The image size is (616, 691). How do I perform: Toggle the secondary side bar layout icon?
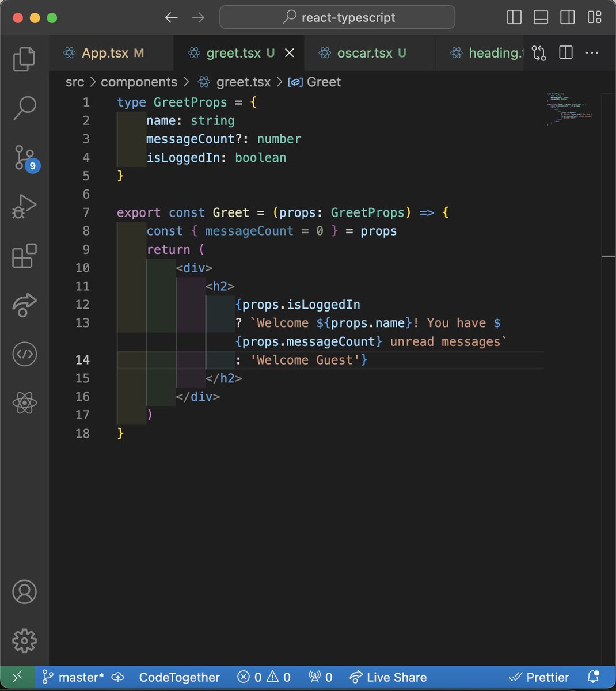(x=568, y=17)
